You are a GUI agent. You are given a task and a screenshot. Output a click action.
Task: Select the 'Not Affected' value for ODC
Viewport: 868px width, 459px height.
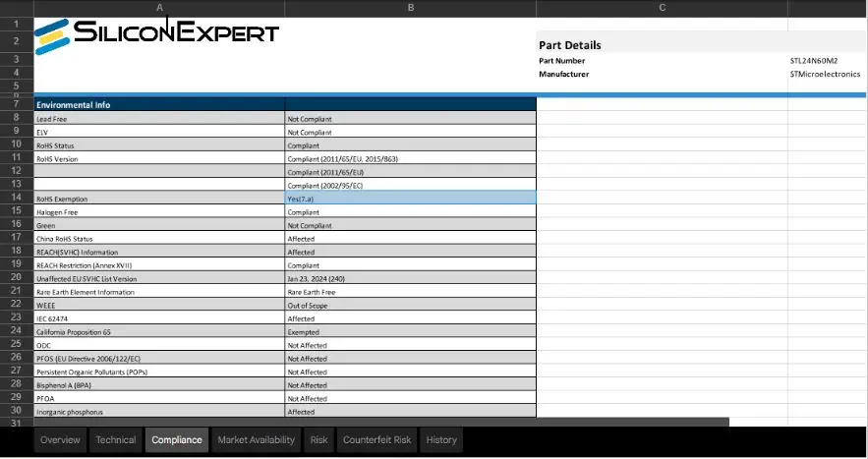[x=410, y=344]
